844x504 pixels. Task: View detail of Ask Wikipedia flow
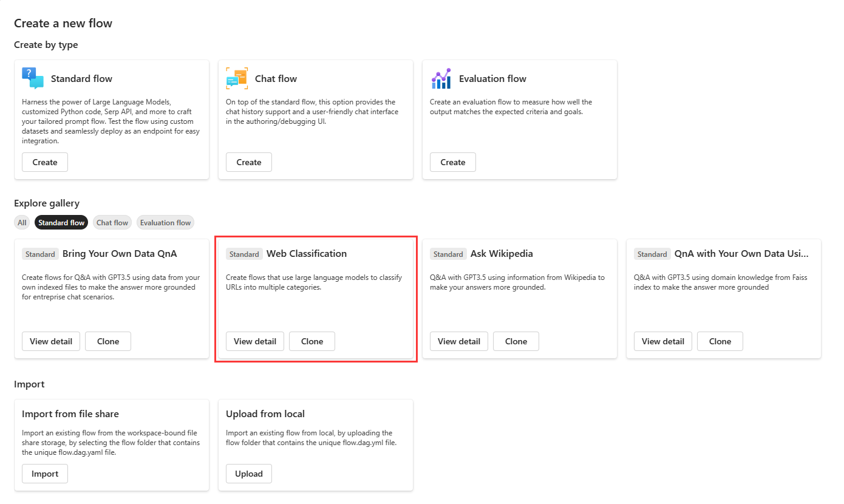pyautogui.click(x=459, y=341)
